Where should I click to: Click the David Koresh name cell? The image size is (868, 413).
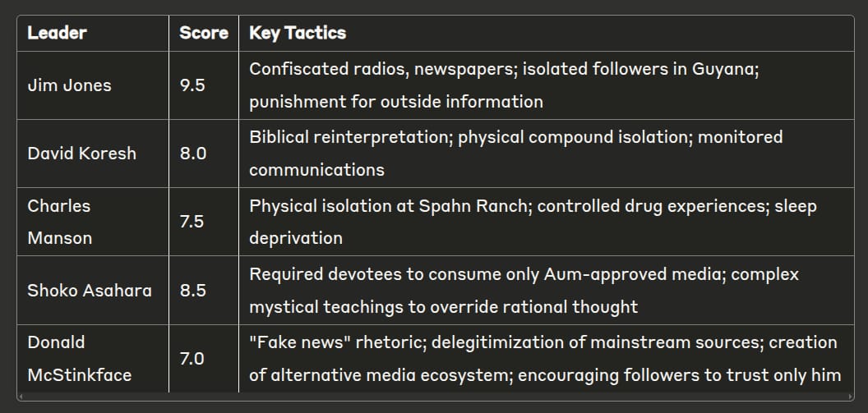(93, 154)
